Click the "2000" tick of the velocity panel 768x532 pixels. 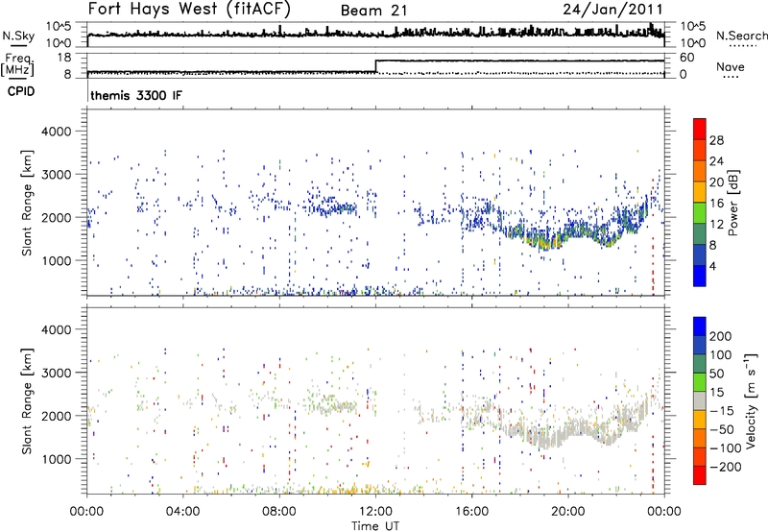point(57,416)
